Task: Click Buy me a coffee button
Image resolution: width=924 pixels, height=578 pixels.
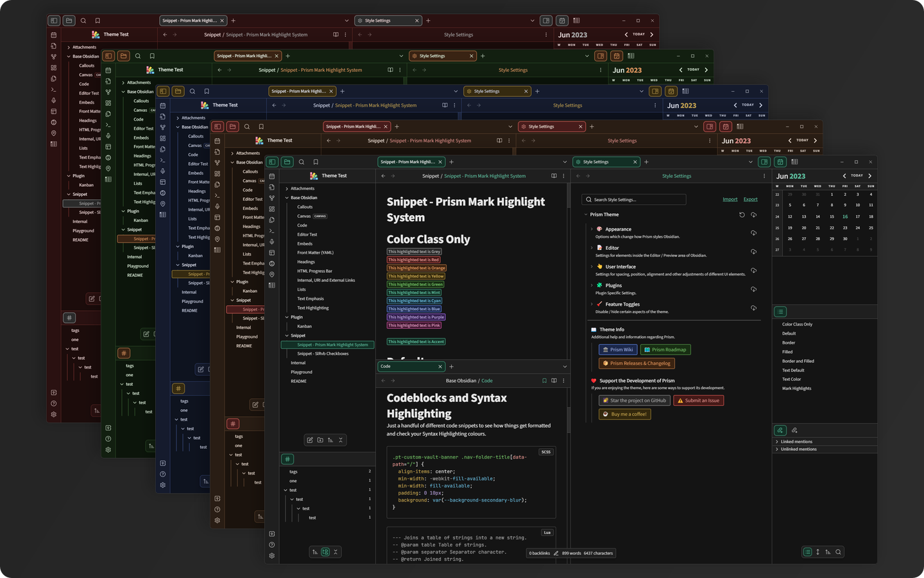Action: pos(625,414)
